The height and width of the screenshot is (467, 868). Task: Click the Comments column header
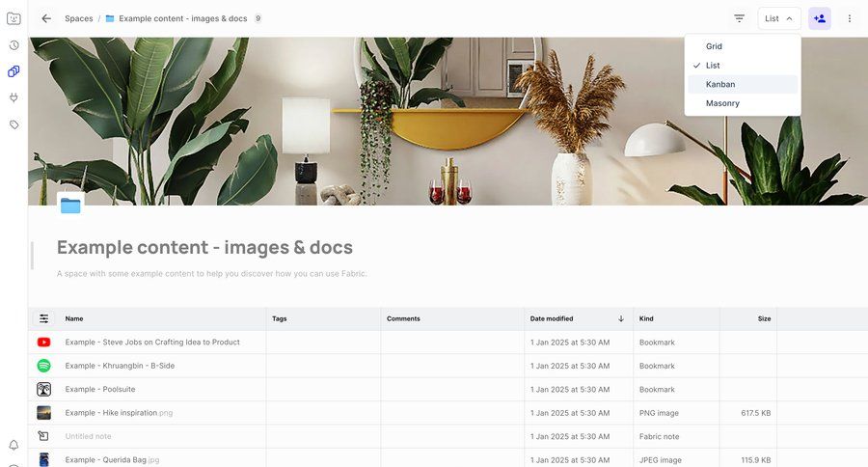403,318
